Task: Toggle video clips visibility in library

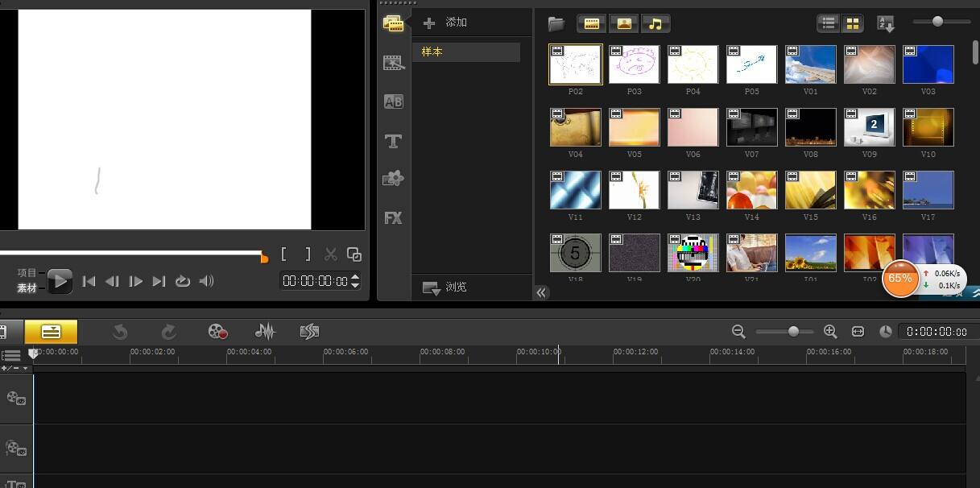Action: coord(592,23)
